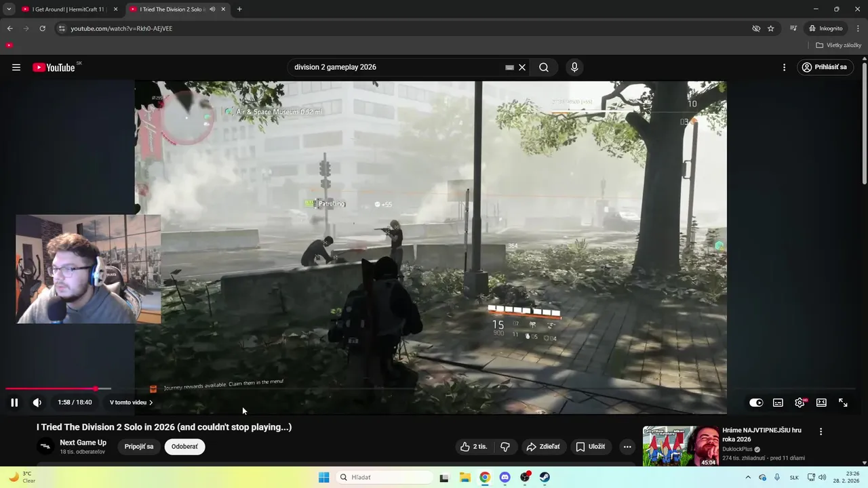Open the third-party cookies eye icon
The width and height of the screenshot is (868, 488).
tap(756, 28)
